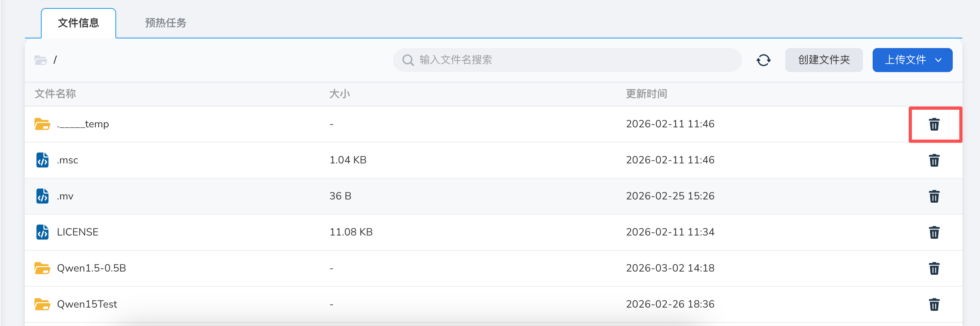Click the root path folder icon
The height and width of the screenshot is (326, 980).
click(x=40, y=60)
